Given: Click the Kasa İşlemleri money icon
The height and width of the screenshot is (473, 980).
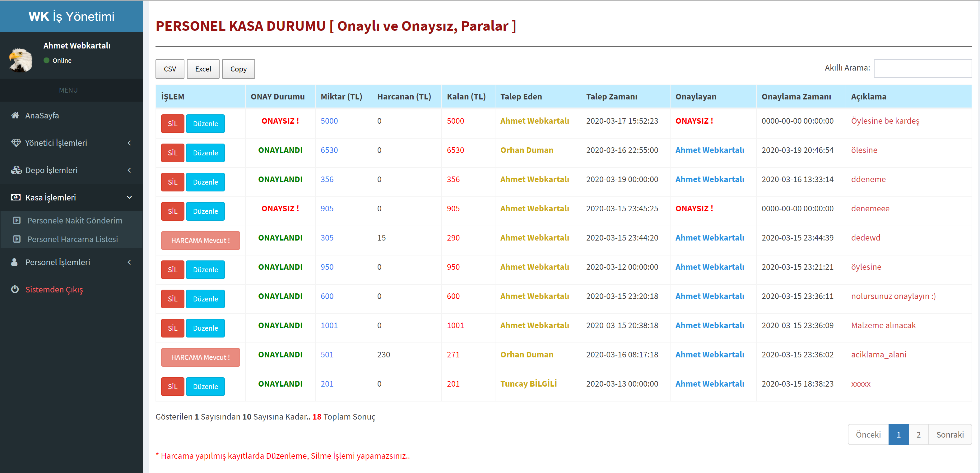Looking at the screenshot, I should 16,197.
